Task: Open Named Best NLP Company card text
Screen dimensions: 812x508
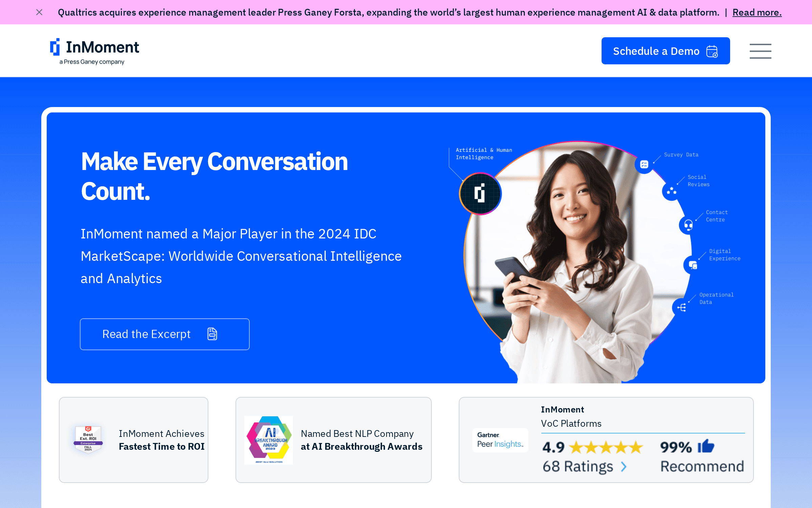Action: pyautogui.click(x=362, y=440)
